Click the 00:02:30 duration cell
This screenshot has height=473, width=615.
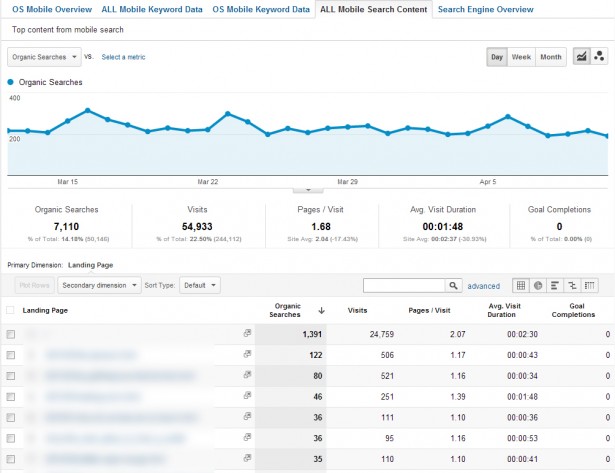pyautogui.click(x=522, y=334)
